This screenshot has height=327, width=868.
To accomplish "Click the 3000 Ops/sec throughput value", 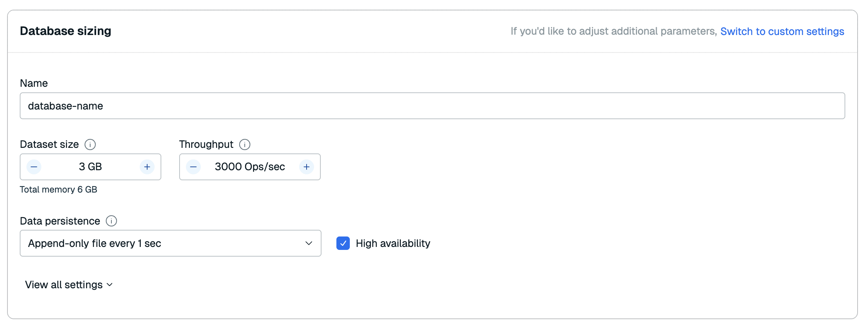I will pyautogui.click(x=250, y=167).
